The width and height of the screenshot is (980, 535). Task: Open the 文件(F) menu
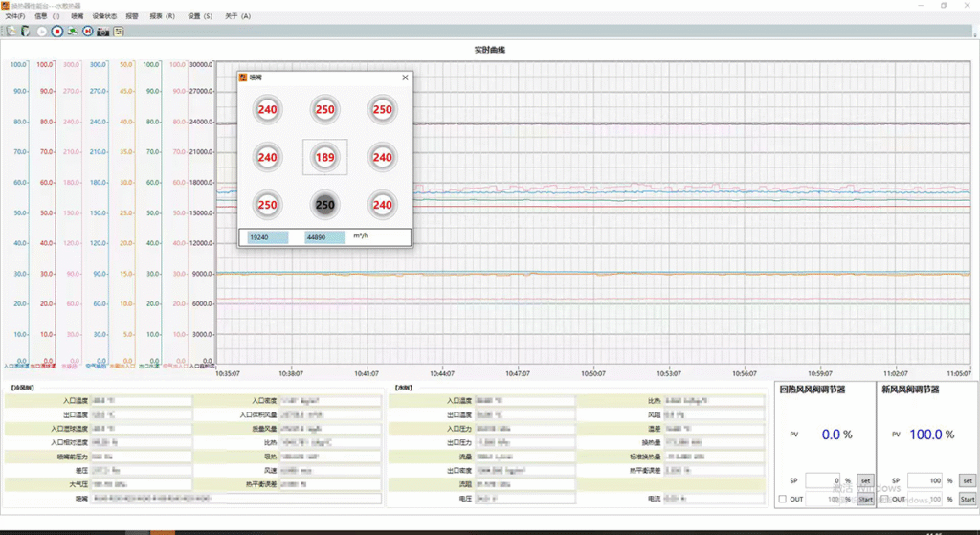coord(15,16)
